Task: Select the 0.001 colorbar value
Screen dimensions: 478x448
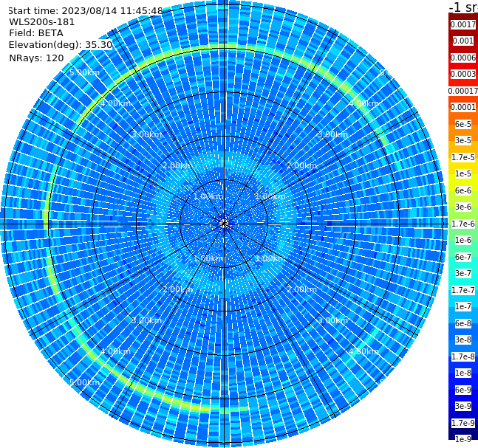Action: click(463, 41)
